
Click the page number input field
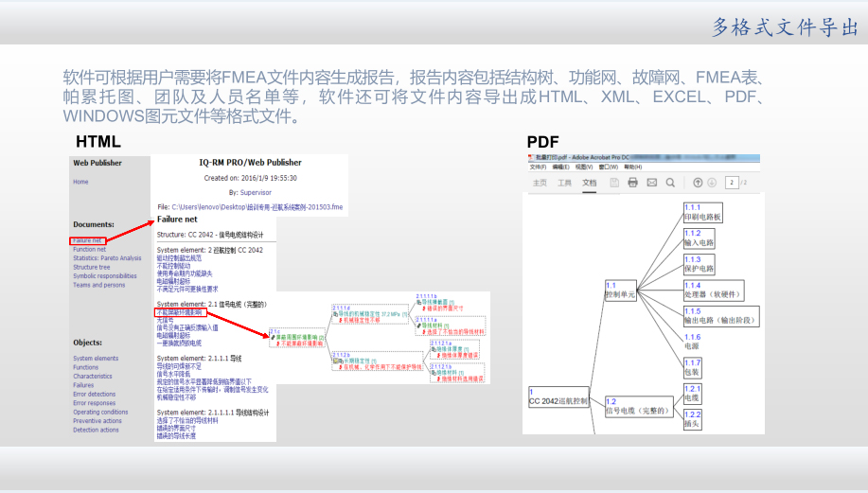pyautogui.click(x=732, y=183)
